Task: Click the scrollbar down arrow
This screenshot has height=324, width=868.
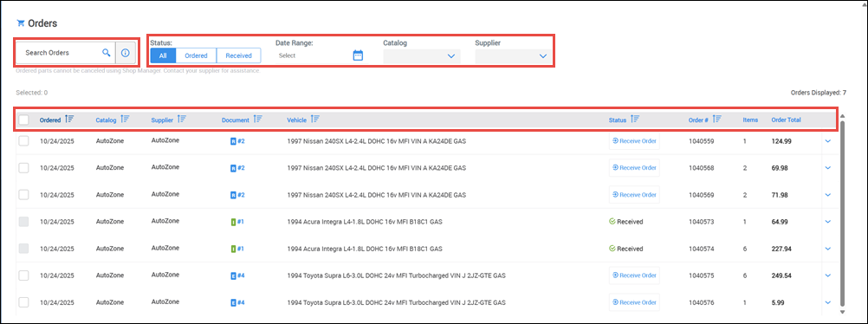Action: point(843,313)
